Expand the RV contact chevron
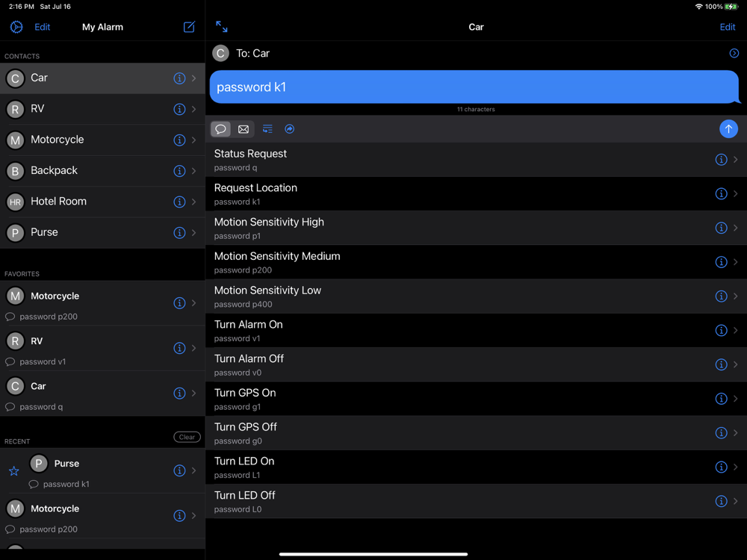This screenshot has width=747, height=560. click(x=194, y=109)
